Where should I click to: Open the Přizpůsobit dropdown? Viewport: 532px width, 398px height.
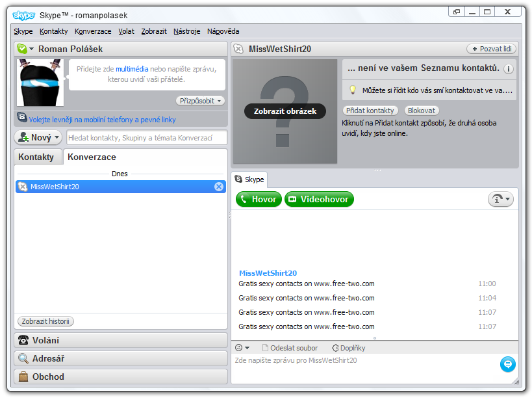200,101
